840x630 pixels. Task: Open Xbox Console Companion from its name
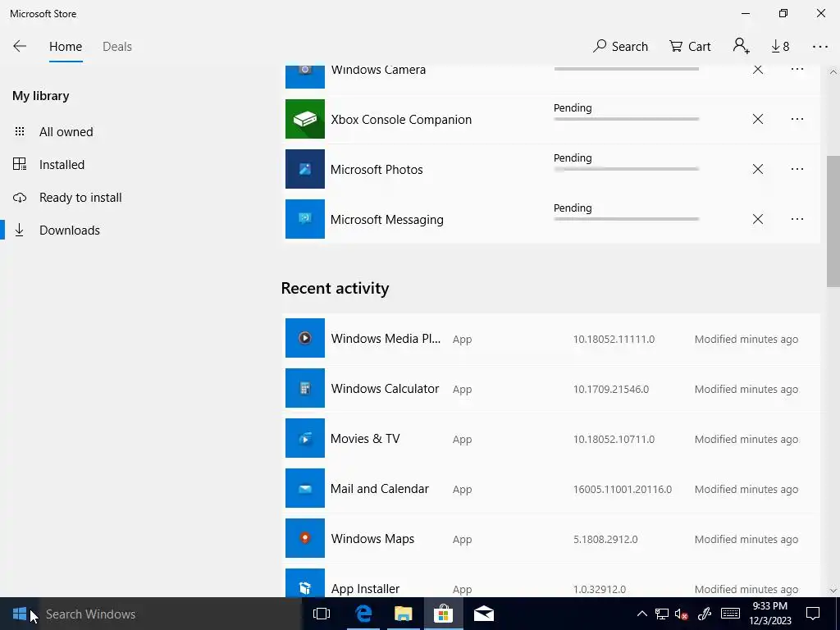[401, 120]
